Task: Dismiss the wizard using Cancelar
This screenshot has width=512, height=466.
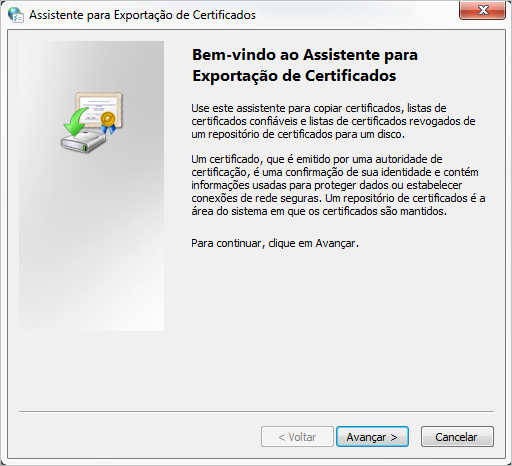Action: pos(457,437)
